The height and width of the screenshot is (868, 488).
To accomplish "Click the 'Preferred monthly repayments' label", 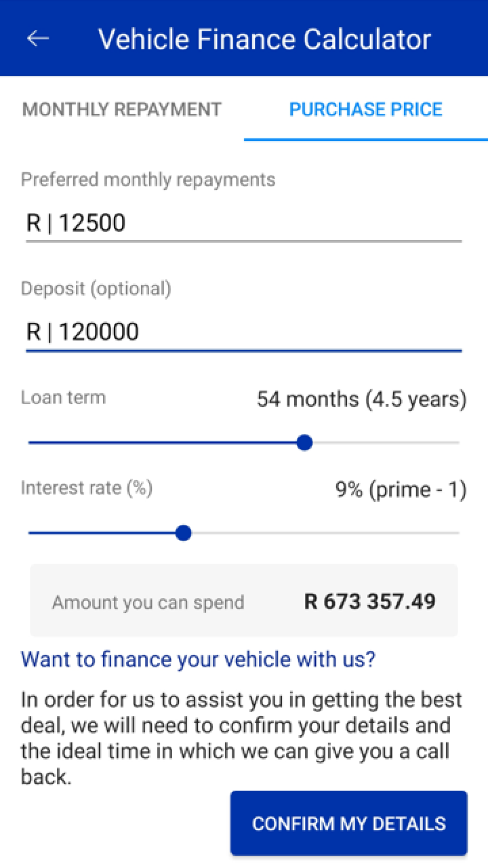I will tap(148, 180).
